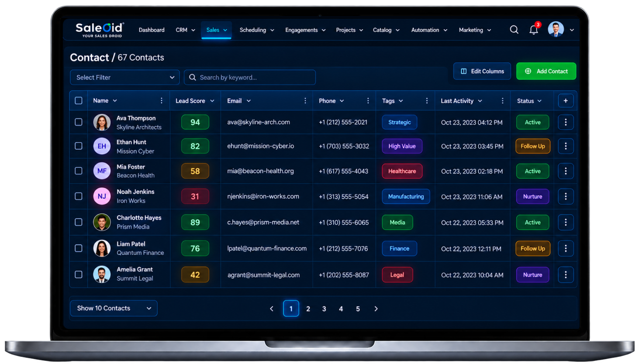This screenshot has width=639, height=364.
Task: Click the SaleOid logo
Action: tap(100, 30)
